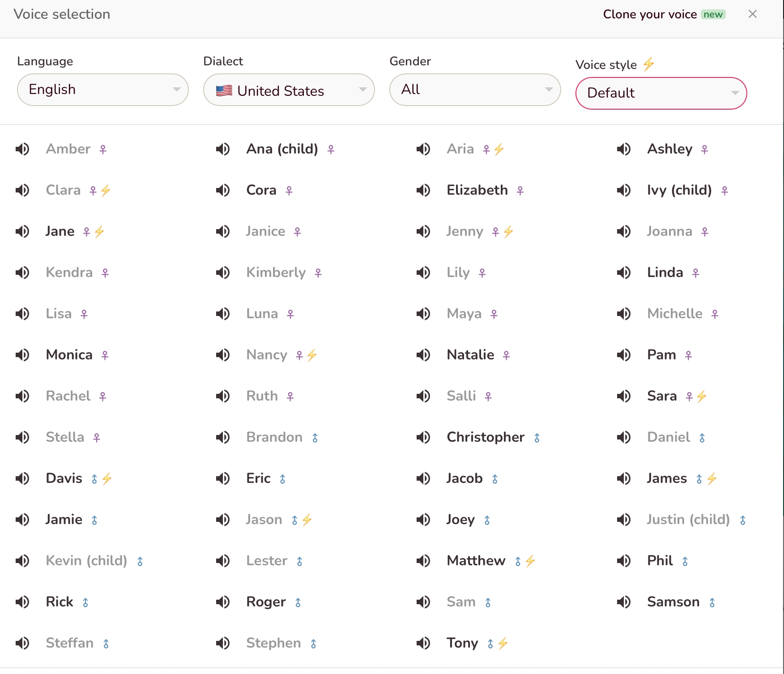Click speaker icon beside Matthew

(423, 561)
